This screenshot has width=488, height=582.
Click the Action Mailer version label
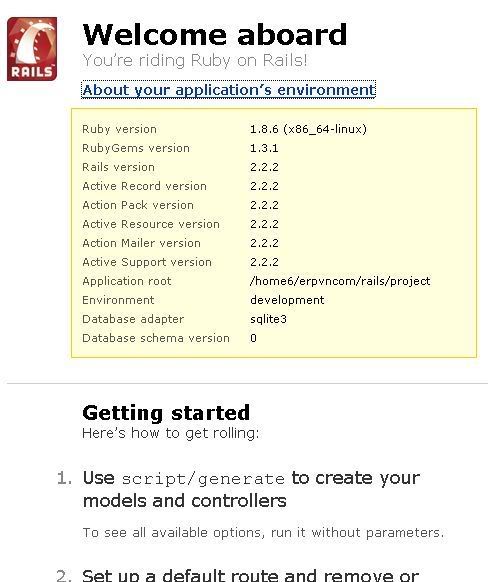coord(141,243)
